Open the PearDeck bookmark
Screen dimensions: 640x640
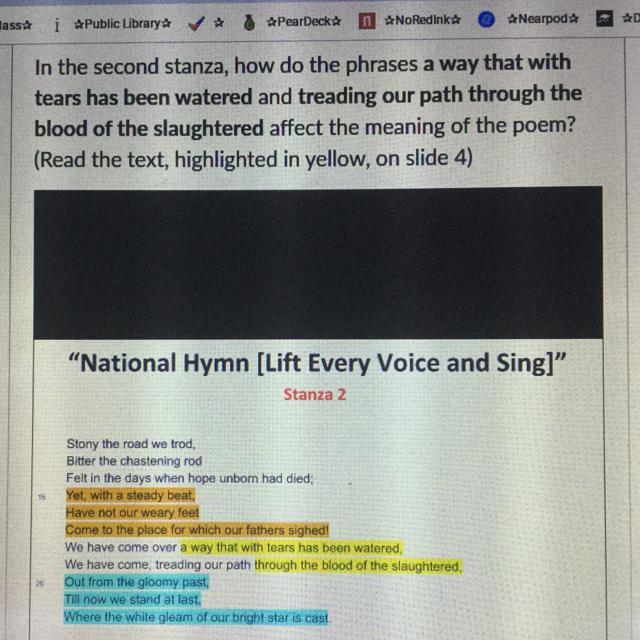tap(303, 21)
